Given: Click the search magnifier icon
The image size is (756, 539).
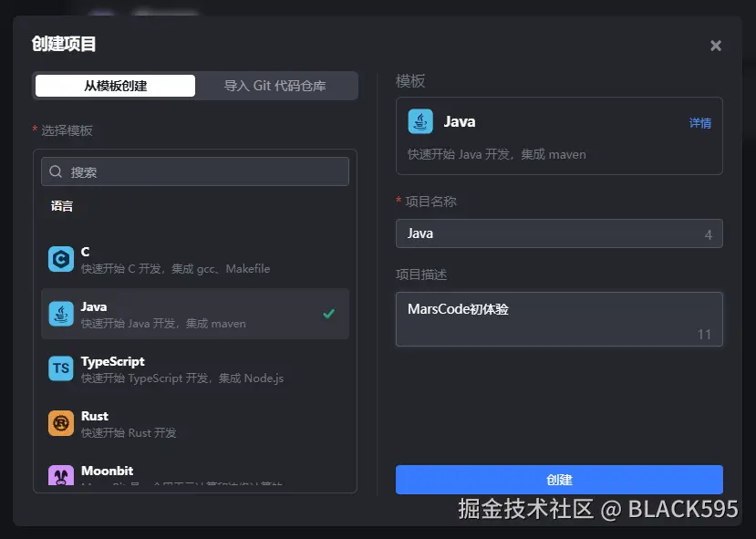Looking at the screenshot, I should 56,171.
